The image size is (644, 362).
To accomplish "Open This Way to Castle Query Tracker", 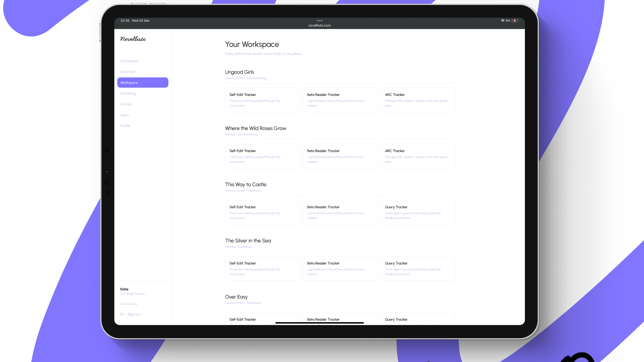I will tap(418, 212).
